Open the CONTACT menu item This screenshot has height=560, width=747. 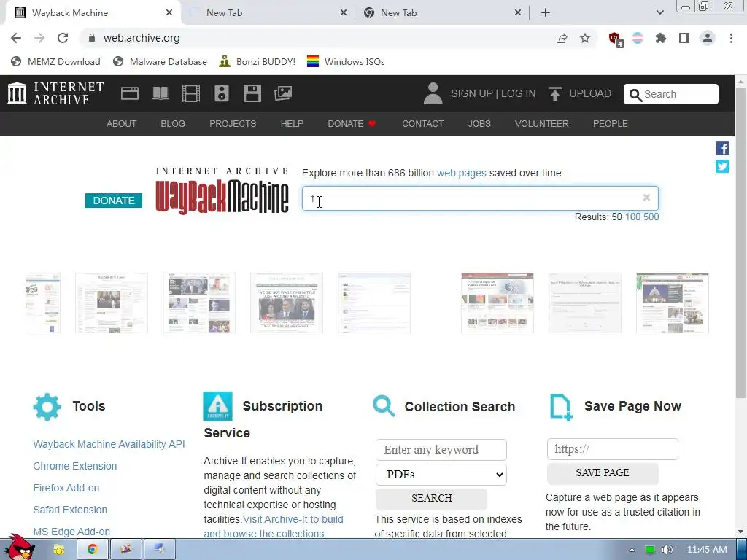coord(422,124)
